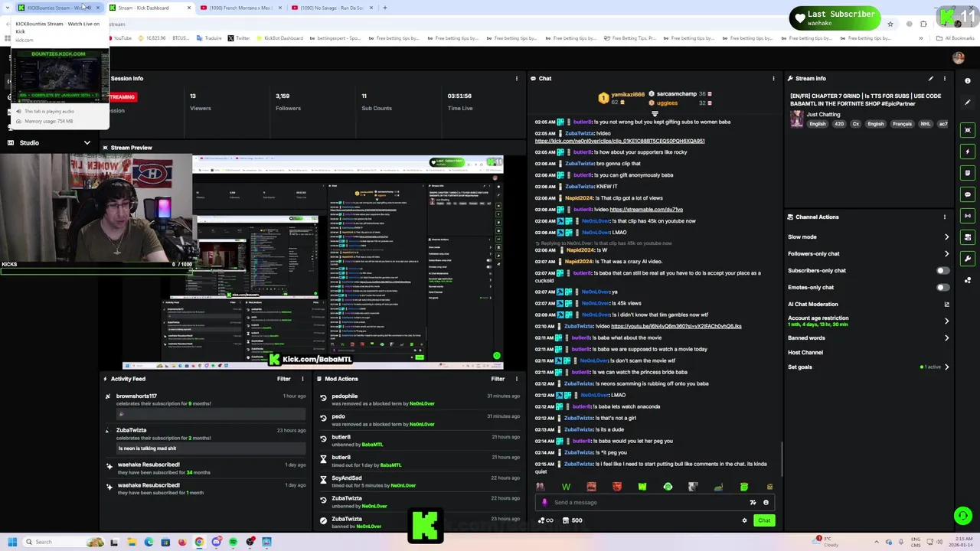Open the weather widget showing Cloudy
The width and height of the screenshot is (980, 551).
tap(827, 541)
